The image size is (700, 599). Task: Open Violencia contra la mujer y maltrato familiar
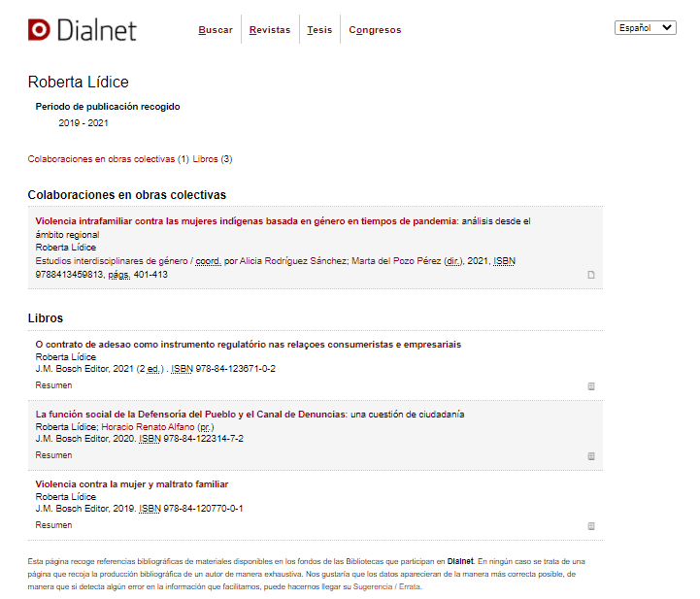[131, 484]
